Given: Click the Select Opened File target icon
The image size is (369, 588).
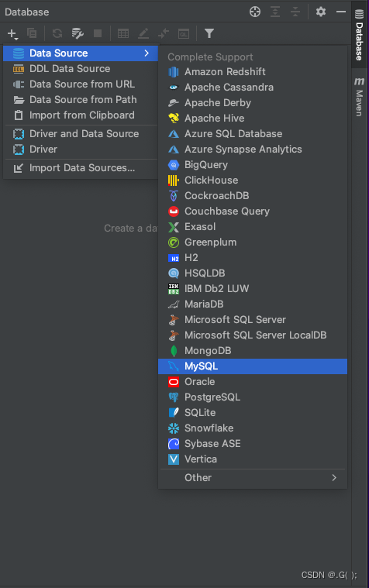Looking at the screenshot, I should coord(255,12).
